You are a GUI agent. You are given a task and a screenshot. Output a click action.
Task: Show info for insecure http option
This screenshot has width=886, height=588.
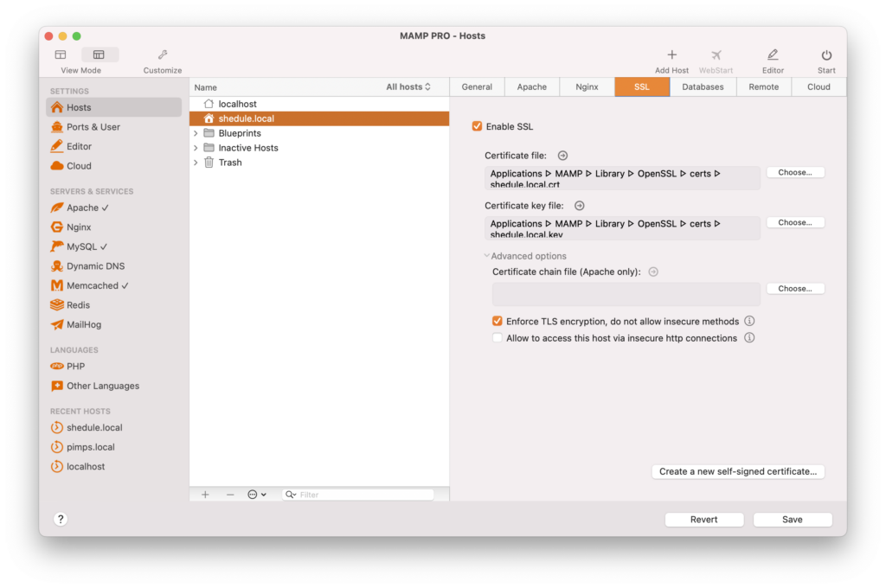(x=749, y=338)
